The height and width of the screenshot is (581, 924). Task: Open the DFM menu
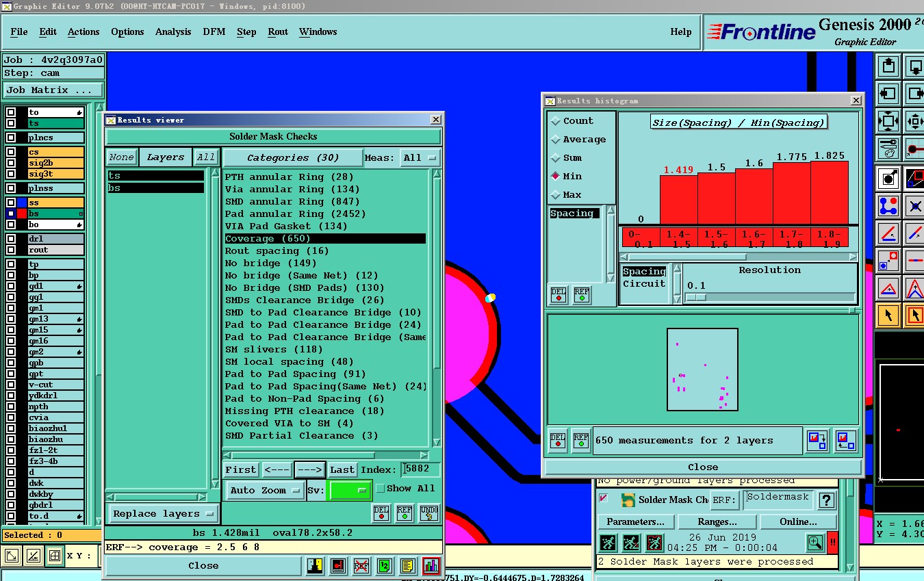214,32
